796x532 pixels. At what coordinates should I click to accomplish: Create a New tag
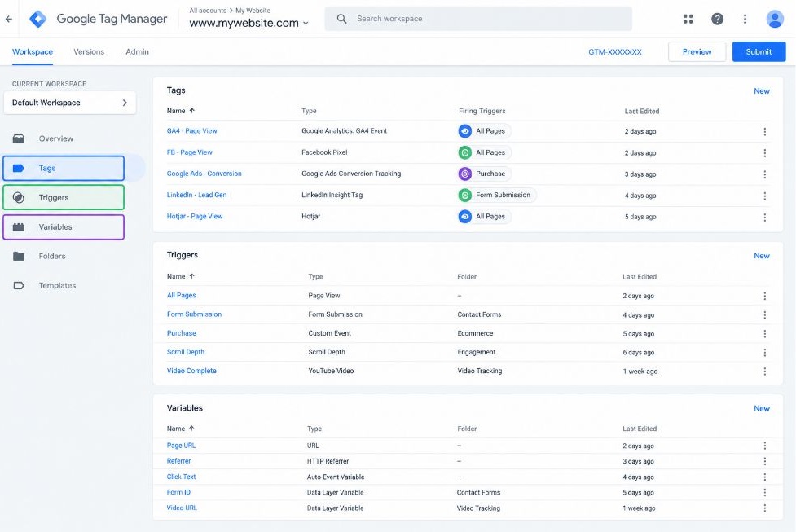(x=762, y=91)
